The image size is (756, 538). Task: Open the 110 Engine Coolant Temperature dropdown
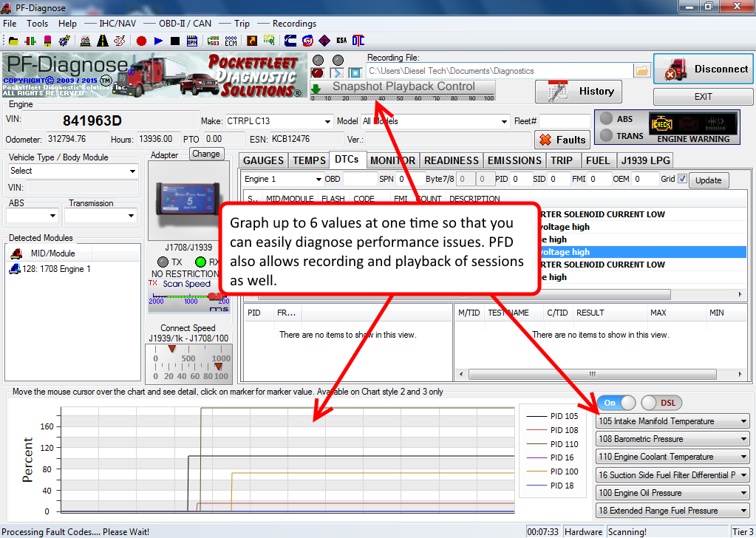[x=672, y=457]
